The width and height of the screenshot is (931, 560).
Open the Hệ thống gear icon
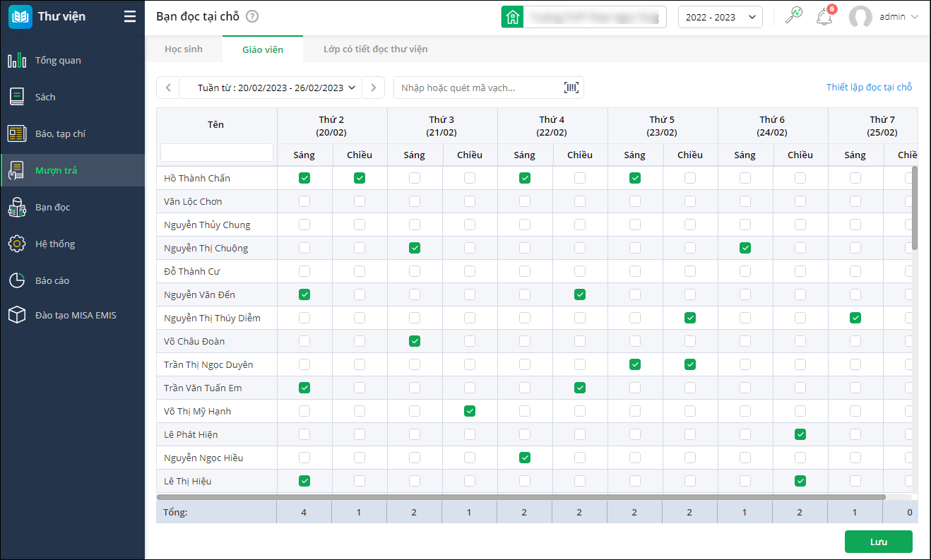point(17,244)
